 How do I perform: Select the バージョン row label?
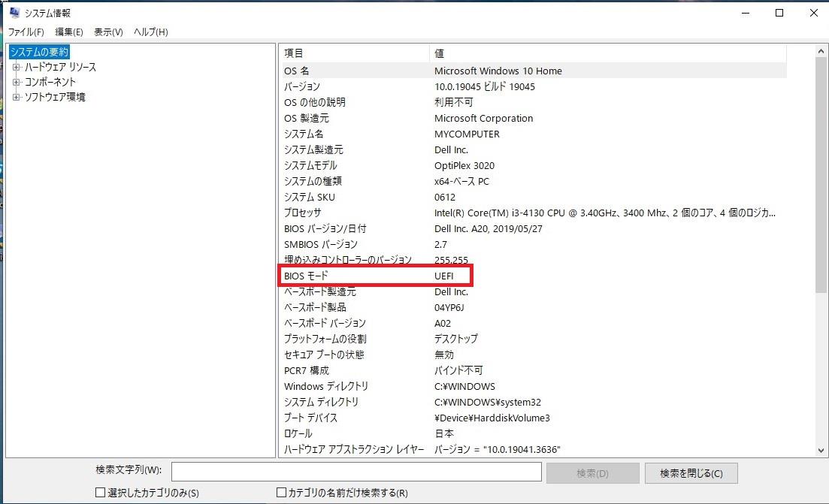click(x=302, y=86)
